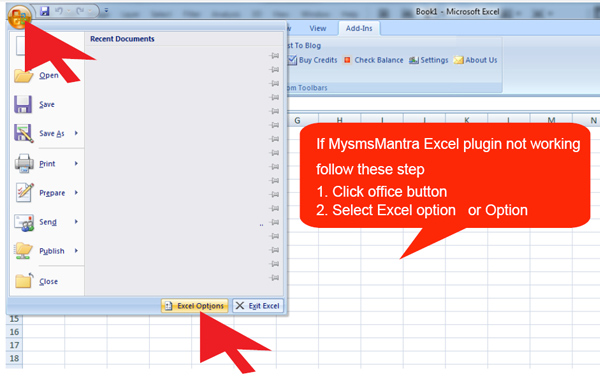Expand the Print submenu arrow
This screenshot has height=386, width=600.
pos(76,163)
